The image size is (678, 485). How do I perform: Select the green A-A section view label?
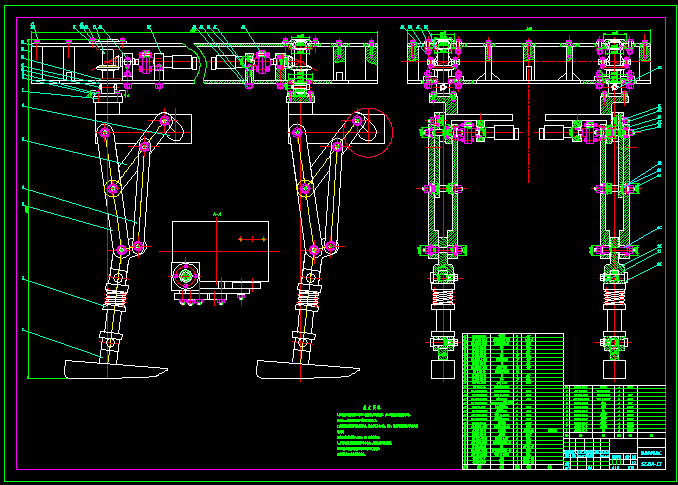coord(217,214)
